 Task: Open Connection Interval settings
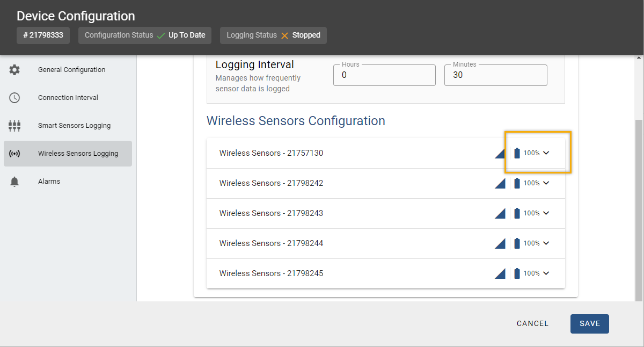tap(68, 98)
